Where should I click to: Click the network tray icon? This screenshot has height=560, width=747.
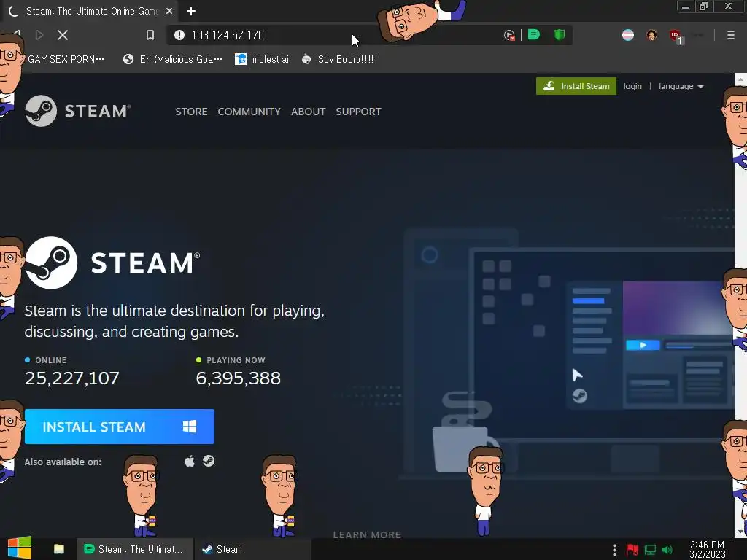650,550
